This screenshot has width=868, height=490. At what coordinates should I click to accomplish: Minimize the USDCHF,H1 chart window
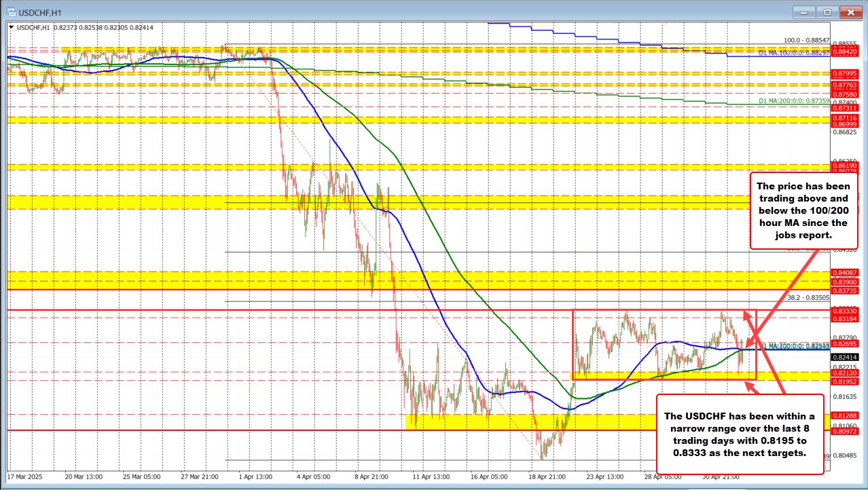[806, 12]
